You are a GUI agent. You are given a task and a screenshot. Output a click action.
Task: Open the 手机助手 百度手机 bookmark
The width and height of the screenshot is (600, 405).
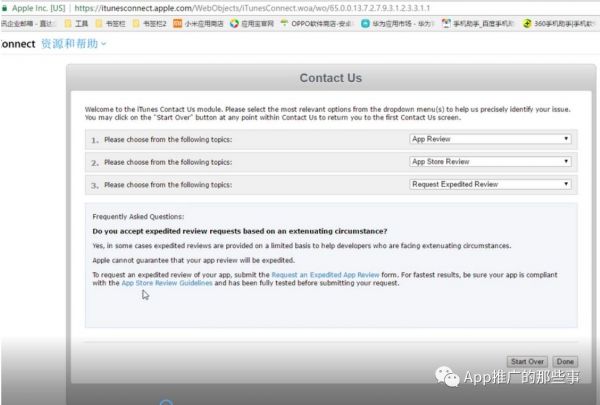[477, 24]
